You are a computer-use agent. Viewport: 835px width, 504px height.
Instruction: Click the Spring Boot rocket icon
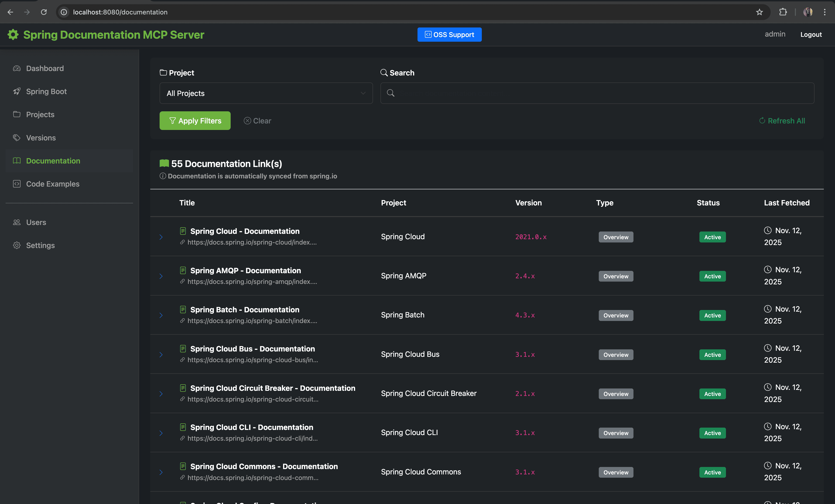17,92
